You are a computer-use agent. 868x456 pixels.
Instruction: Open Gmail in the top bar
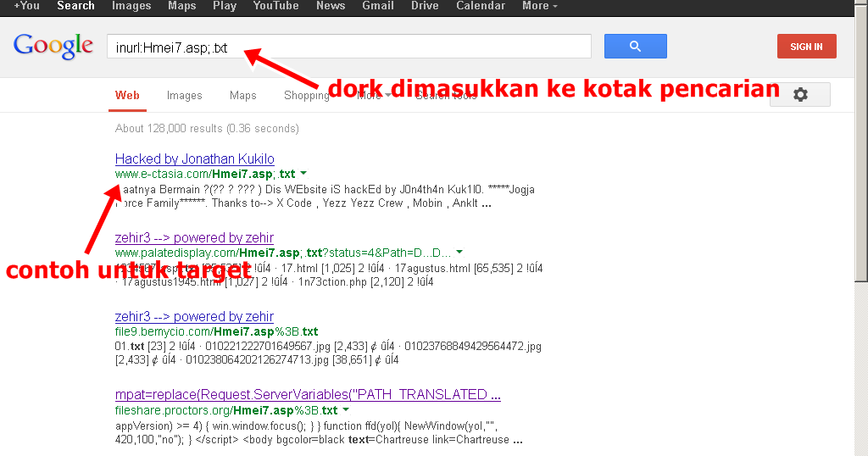[x=378, y=6]
